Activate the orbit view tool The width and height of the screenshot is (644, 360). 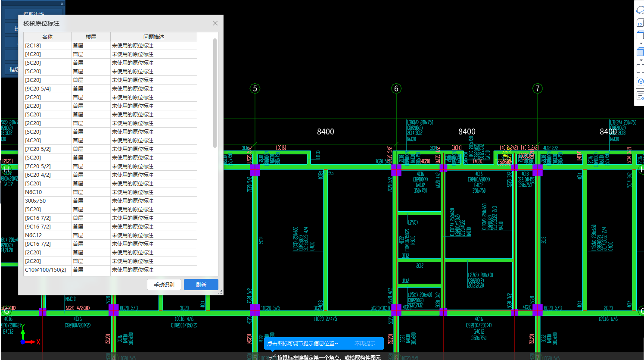coord(640,10)
